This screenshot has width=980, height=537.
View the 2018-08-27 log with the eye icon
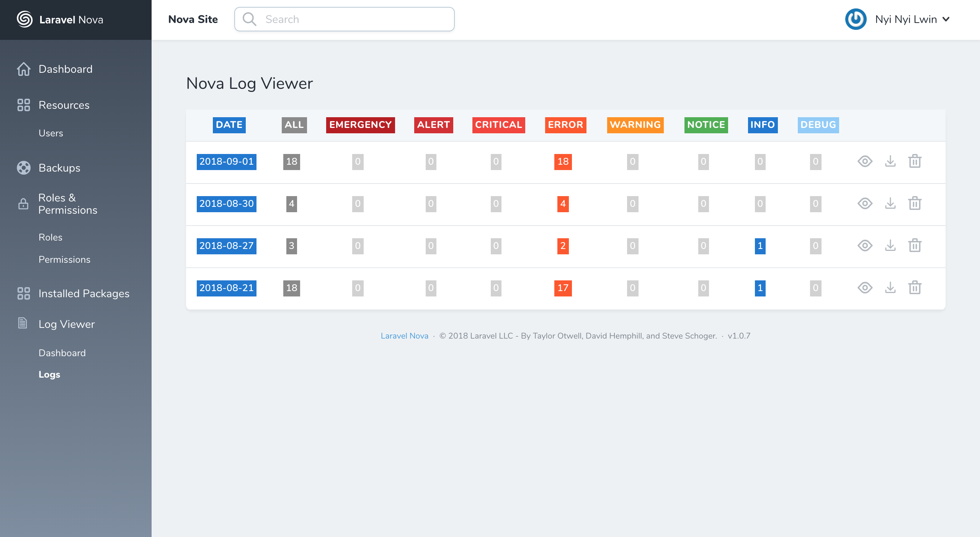pyautogui.click(x=865, y=246)
